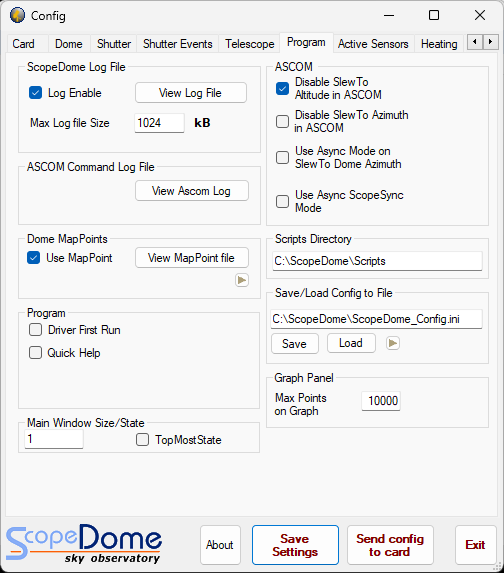504x573 pixels.
Task: Toggle the Log Enable checkbox
Action: click(x=35, y=93)
